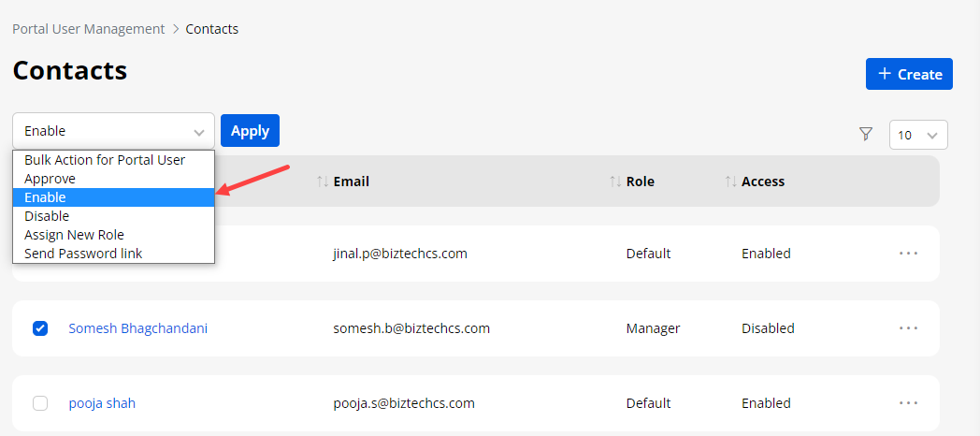Select Approve from bulk action list

pyautogui.click(x=50, y=179)
